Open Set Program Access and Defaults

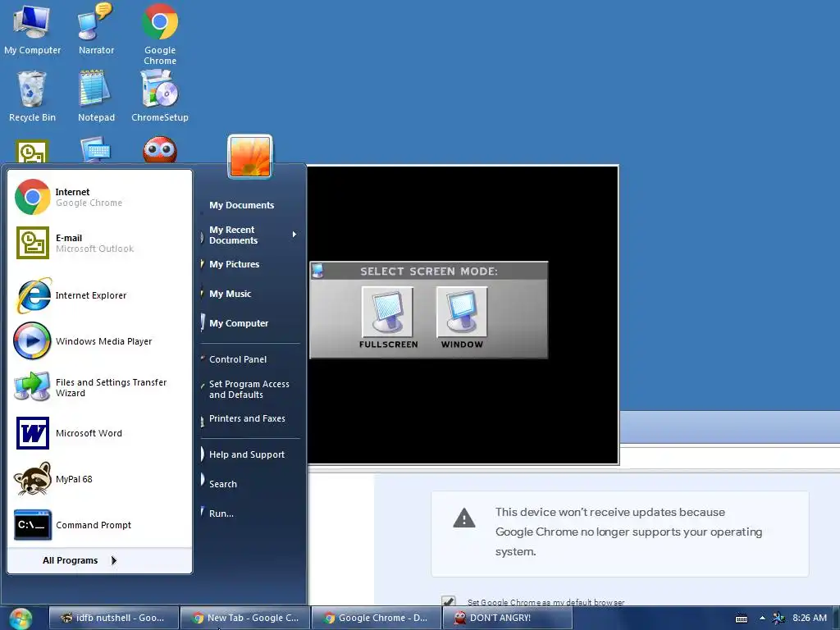[249, 390]
